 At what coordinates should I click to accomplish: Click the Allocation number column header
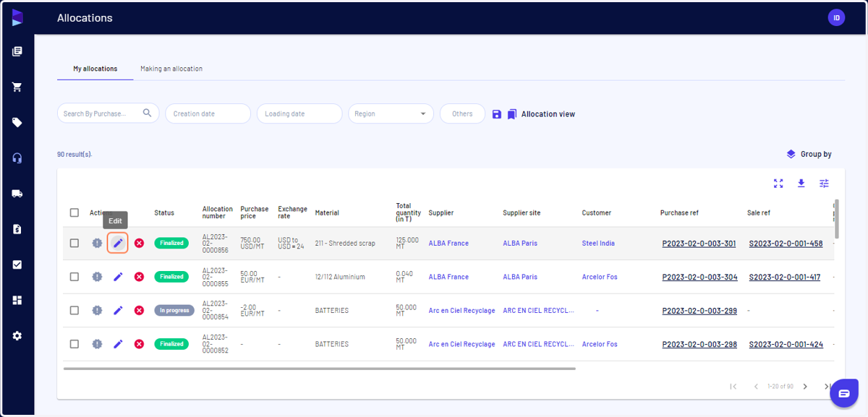[x=217, y=212]
